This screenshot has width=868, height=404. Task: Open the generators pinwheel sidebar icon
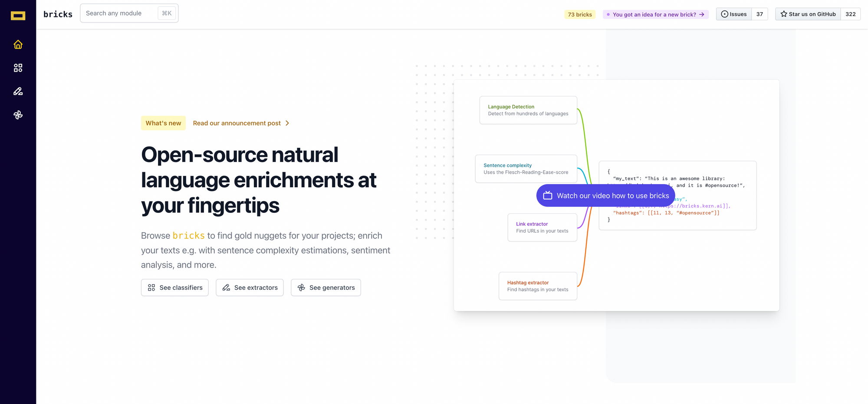(x=18, y=115)
